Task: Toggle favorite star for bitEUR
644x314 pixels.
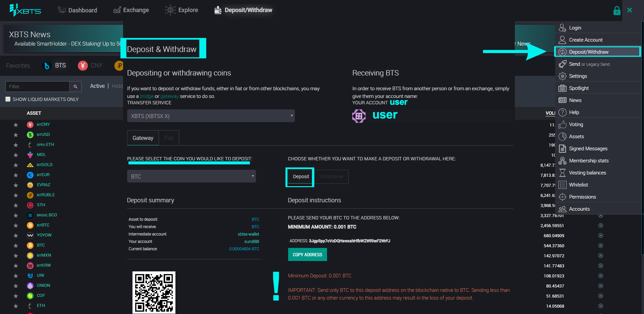Action: 15,175
